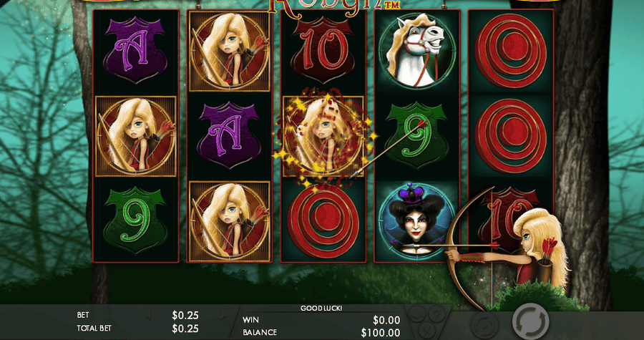Click the $100.00 balance amount
This screenshot has width=644, height=340.
tap(381, 332)
